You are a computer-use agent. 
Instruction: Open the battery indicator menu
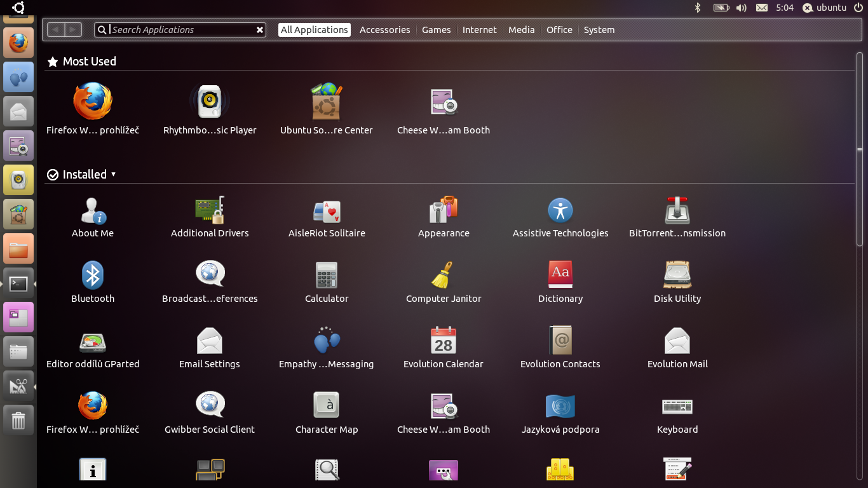click(x=721, y=8)
